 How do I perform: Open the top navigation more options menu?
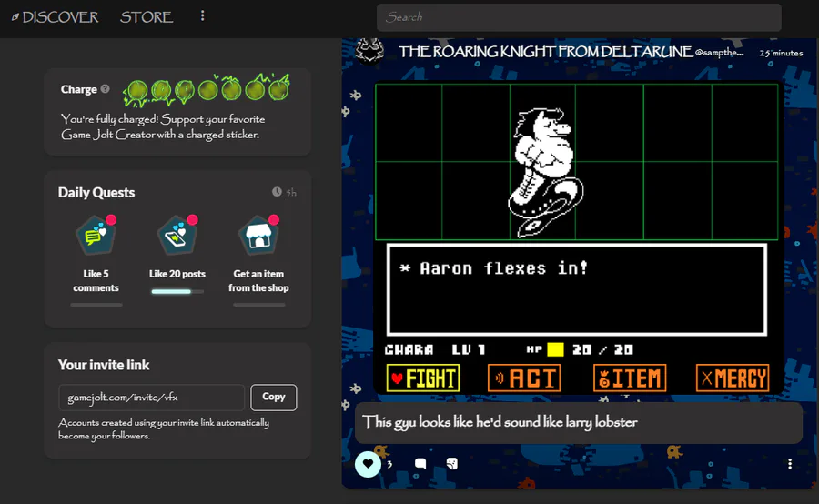(x=203, y=16)
